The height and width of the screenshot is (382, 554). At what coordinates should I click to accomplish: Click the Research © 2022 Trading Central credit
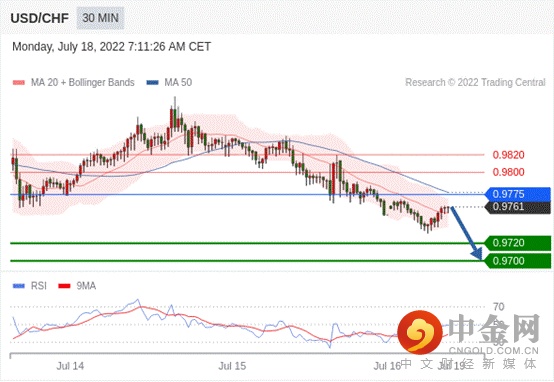click(x=475, y=82)
